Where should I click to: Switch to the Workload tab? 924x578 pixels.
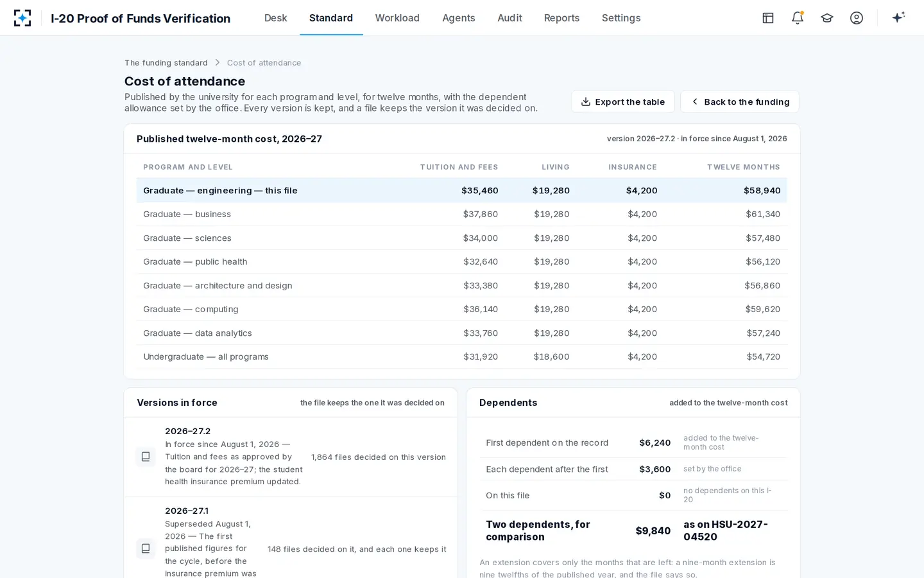click(397, 18)
